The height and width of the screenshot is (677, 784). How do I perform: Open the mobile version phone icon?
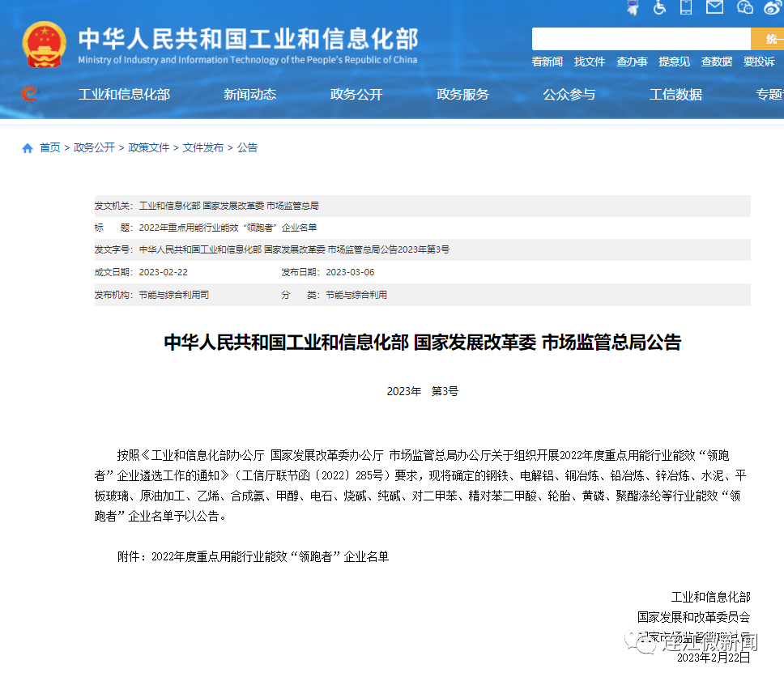point(686,7)
